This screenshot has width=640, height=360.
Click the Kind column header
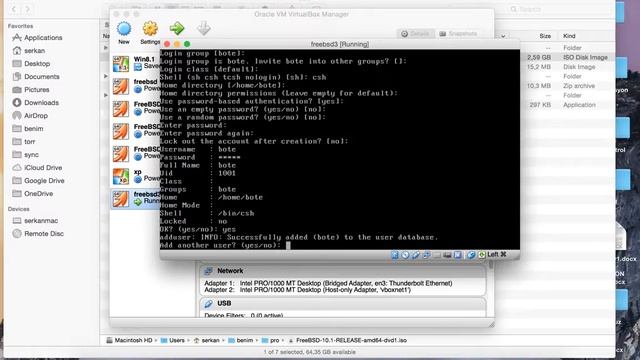tap(569, 36)
